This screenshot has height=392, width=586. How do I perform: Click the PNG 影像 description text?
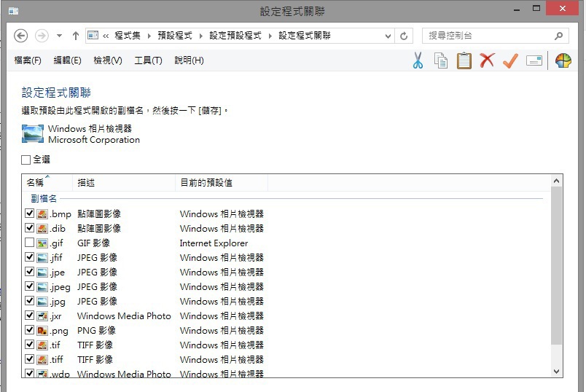[96, 331]
